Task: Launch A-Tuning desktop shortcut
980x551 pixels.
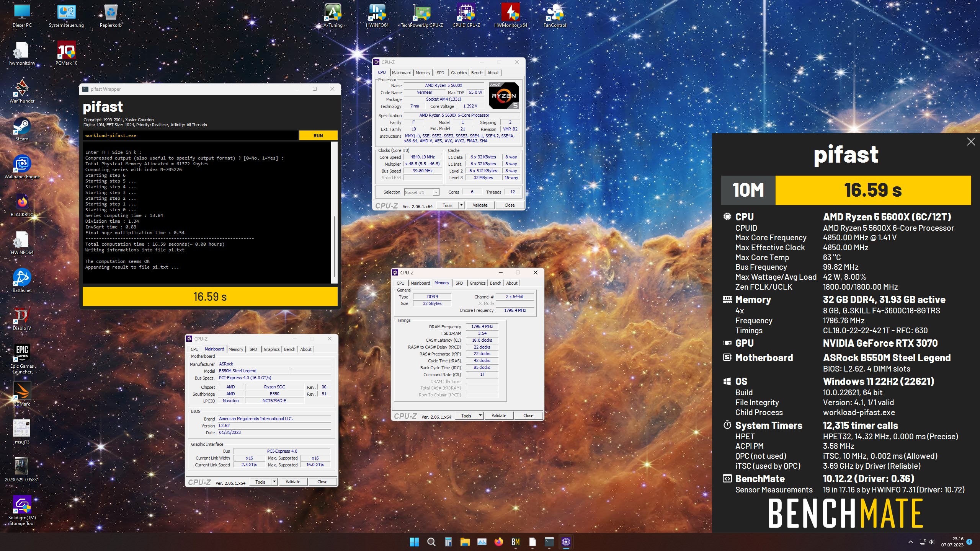Action: (333, 16)
